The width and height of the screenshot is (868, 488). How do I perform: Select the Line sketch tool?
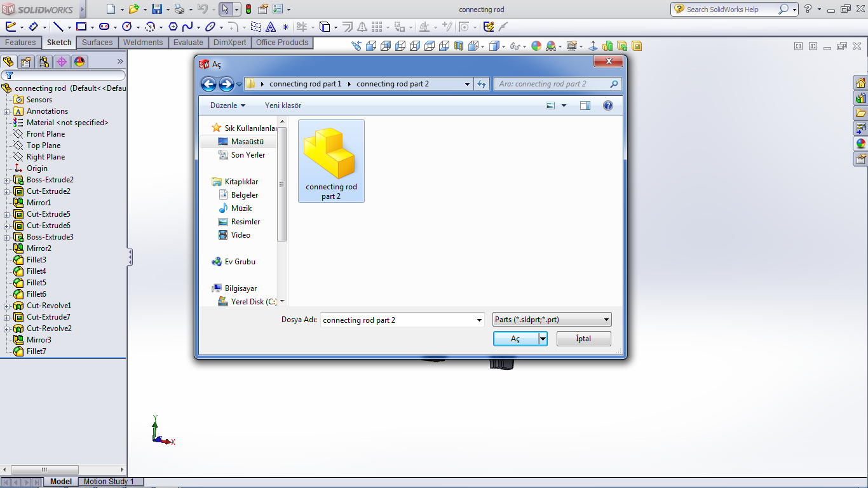coord(58,27)
